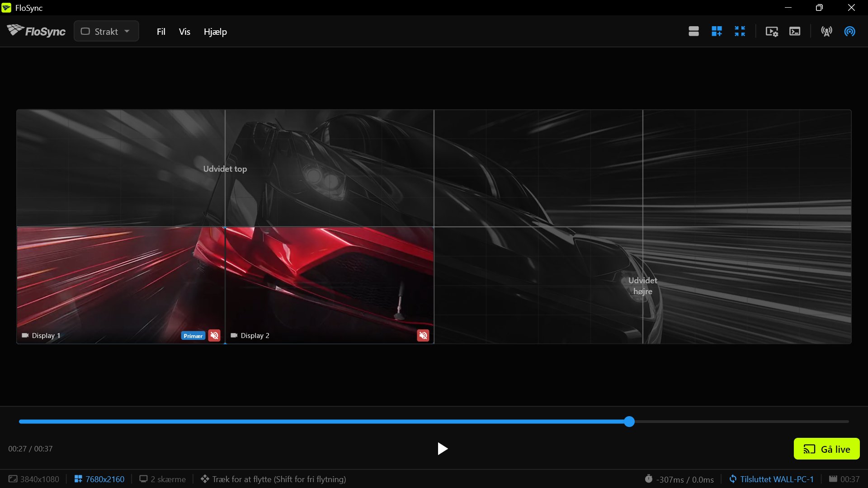Click the broadcast antenna icon

pos(826,31)
